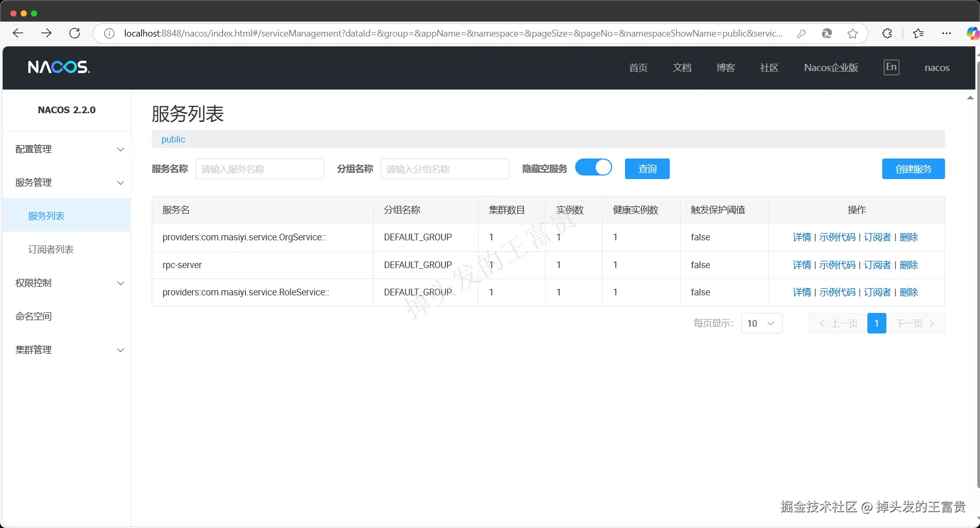Open 社区 in the top navigation

pos(769,68)
